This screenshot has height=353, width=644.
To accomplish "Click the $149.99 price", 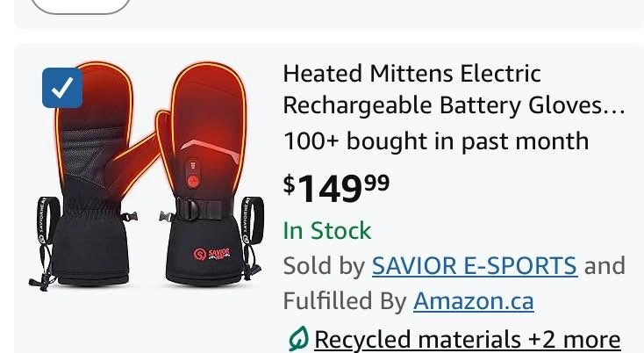I will point(336,188).
